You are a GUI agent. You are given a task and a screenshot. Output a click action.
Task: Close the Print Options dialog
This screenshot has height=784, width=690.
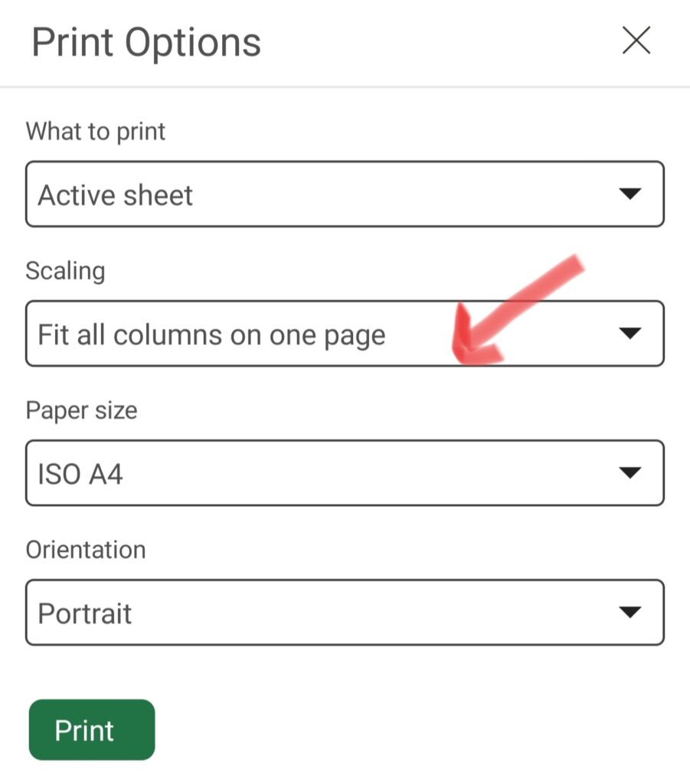click(636, 41)
